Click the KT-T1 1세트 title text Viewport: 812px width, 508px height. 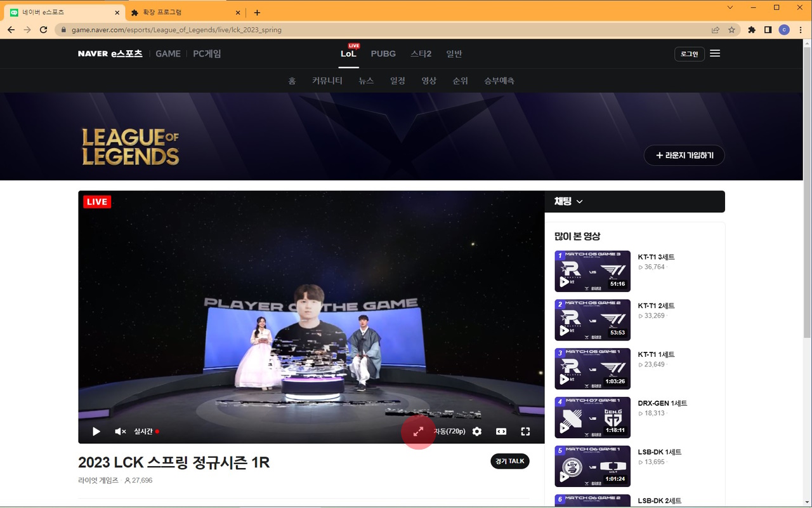657,354
